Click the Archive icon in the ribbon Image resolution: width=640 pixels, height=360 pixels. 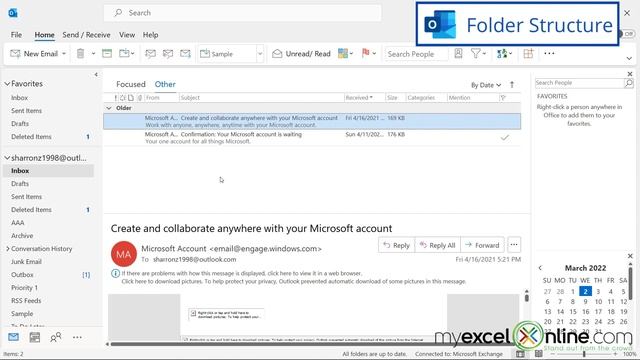pos(107,53)
